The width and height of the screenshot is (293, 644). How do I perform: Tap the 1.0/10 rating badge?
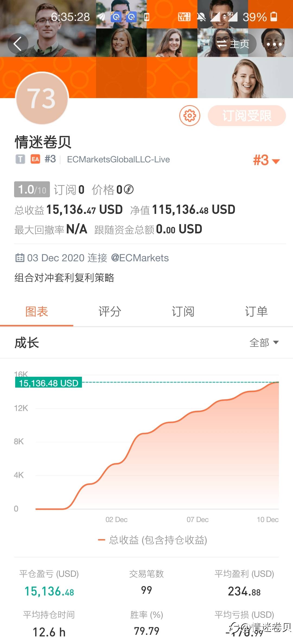(x=32, y=189)
